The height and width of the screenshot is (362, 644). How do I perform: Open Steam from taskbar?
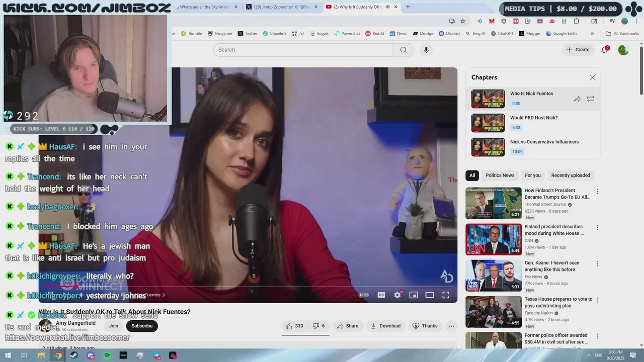tap(74, 355)
